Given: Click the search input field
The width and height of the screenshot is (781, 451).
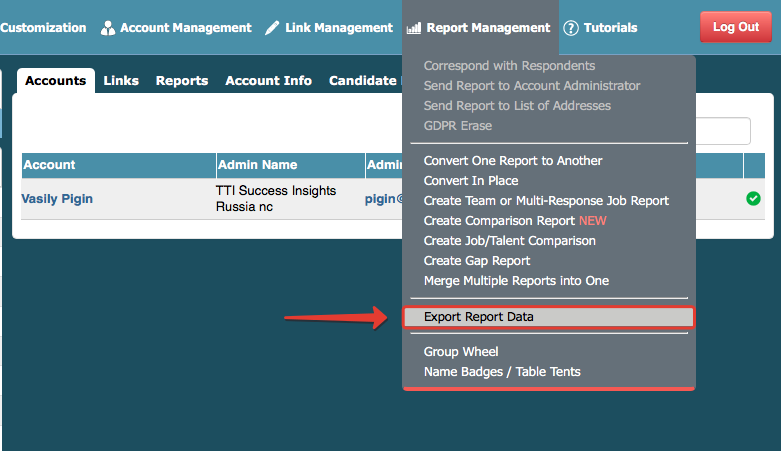Looking at the screenshot, I should [723, 131].
